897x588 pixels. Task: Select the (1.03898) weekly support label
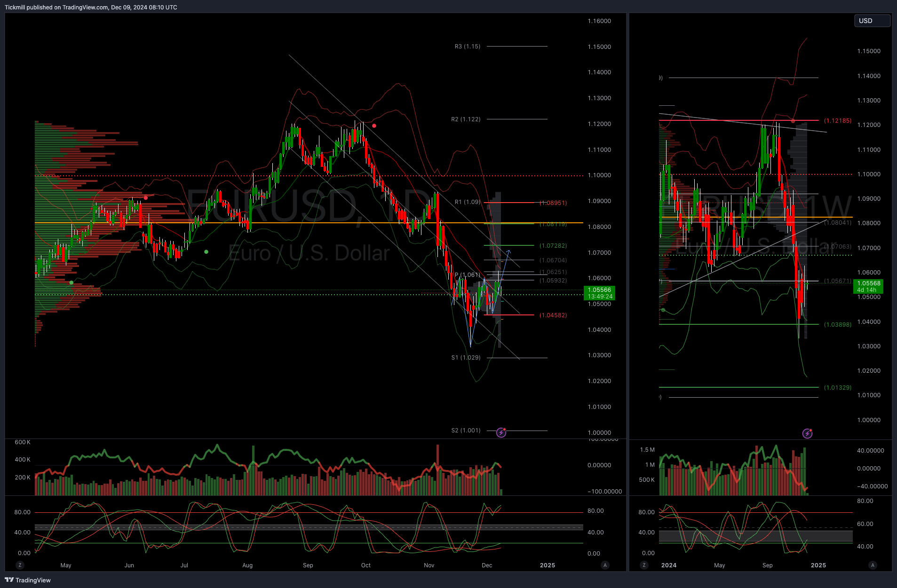(x=838, y=325)
